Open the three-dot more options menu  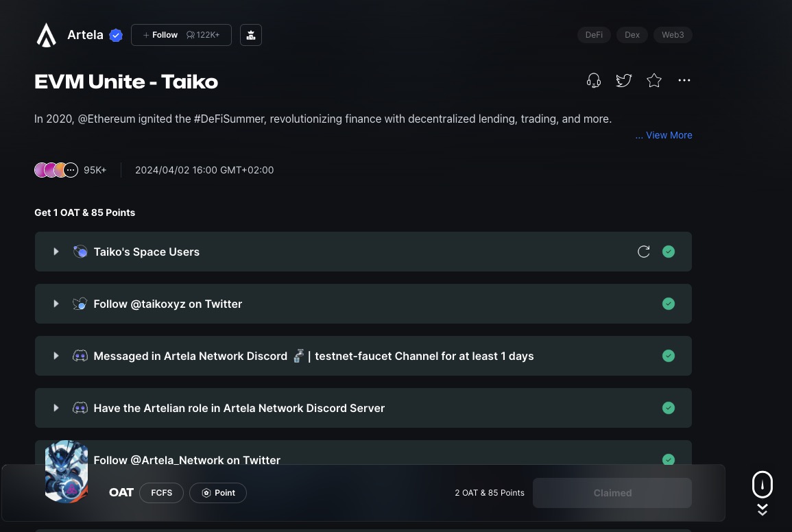coord(684,81)
